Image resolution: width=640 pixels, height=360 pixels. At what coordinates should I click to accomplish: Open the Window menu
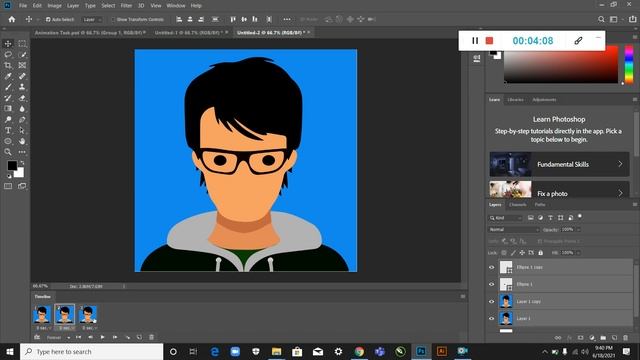pos(176,6)
